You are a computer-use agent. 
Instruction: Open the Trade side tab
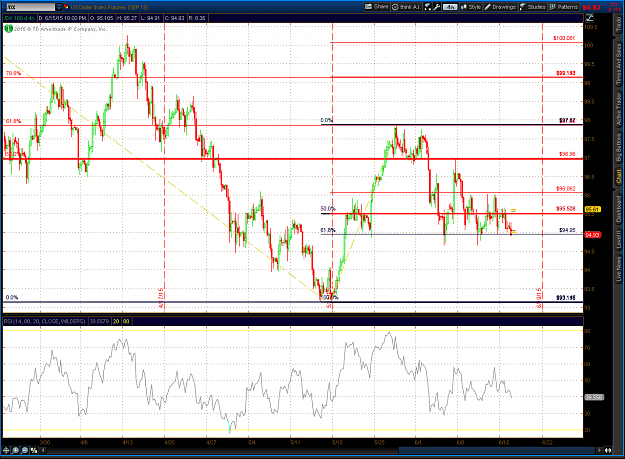(x=619, y=25)
